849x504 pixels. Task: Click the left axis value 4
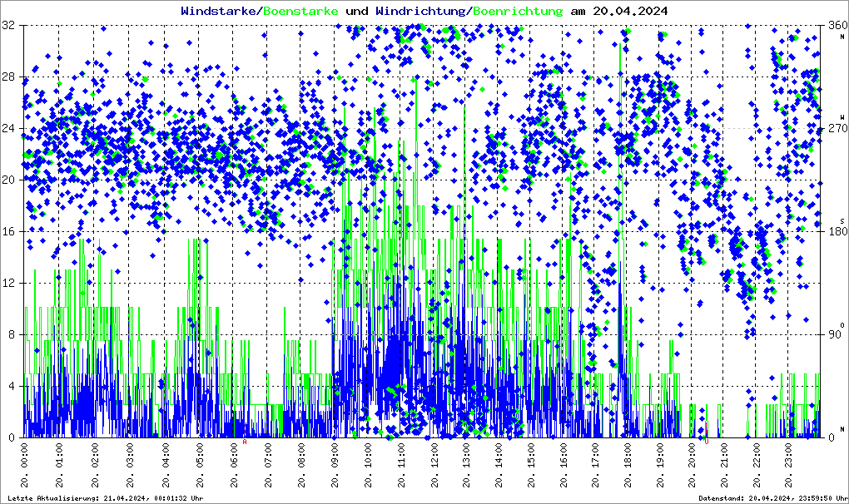click(12, 386)
